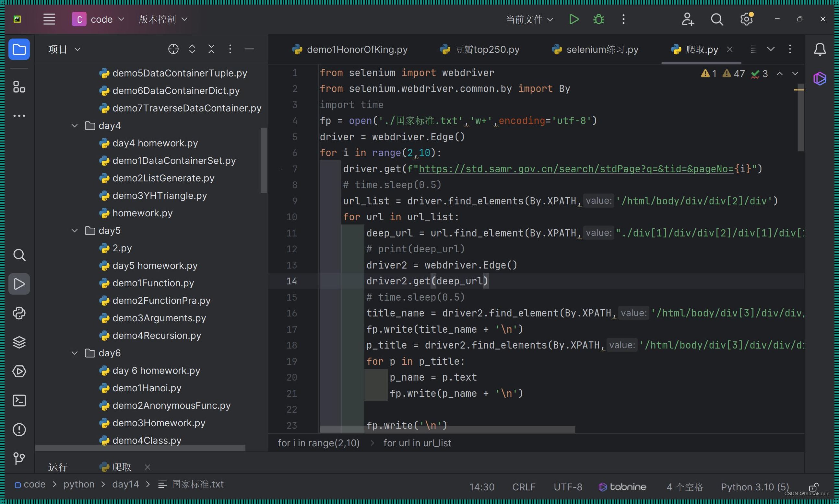The width and height of the screenshot is (839, 504).
Task: Select opened file crosshair in Project panel
Action: (173, 49)
